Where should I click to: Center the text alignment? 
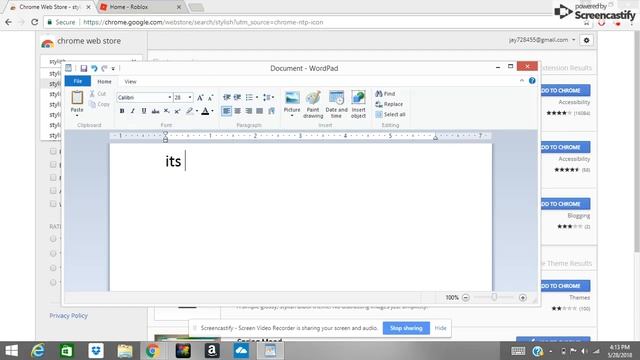pyautogui.click(x=238, y=111)
